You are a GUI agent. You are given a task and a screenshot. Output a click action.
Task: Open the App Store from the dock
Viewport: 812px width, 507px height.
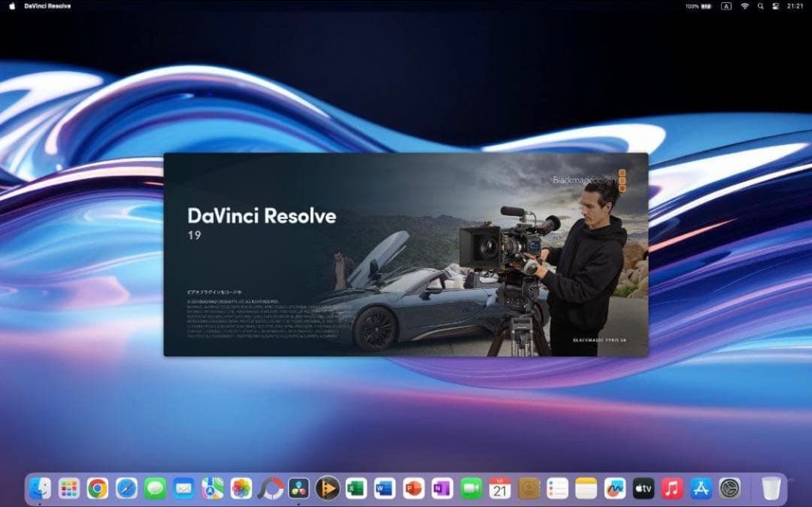(x=701, y=488)
